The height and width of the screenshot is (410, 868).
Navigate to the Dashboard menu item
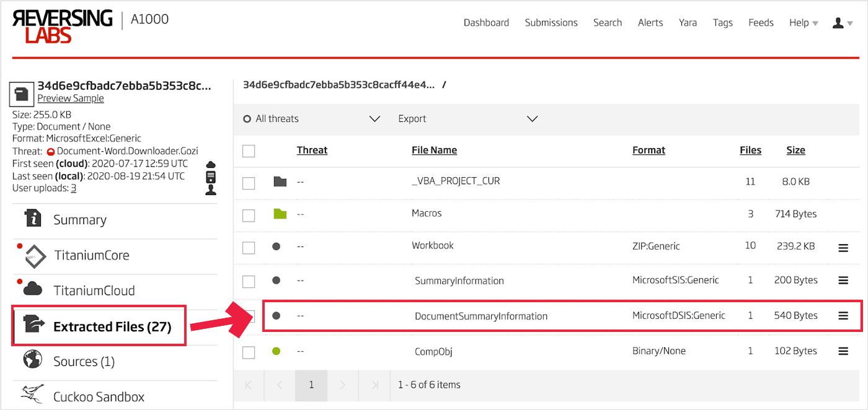click(486, 22)
